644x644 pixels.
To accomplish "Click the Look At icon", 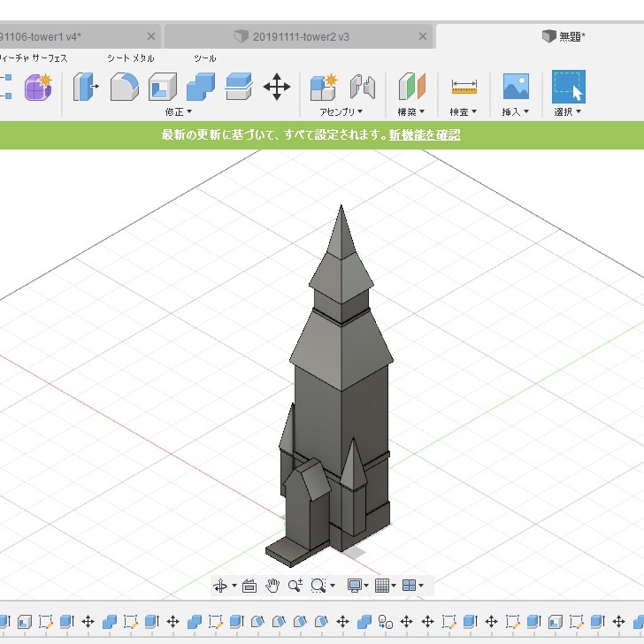I will (249, 586).
